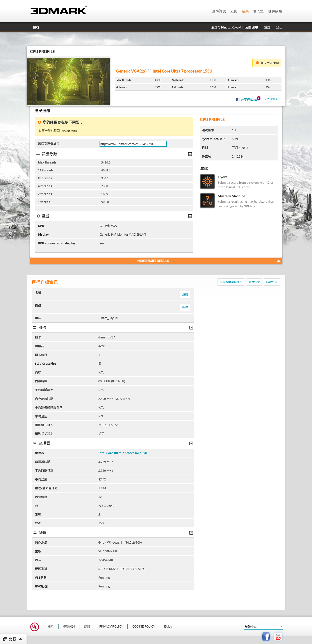Click the 詳細分數 list icon

tap(38, 154)
